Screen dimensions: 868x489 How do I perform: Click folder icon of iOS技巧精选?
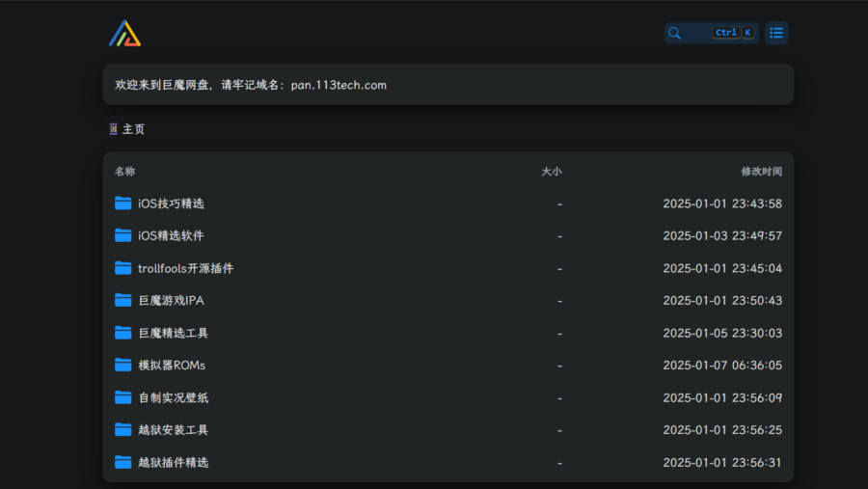[122, 204]
